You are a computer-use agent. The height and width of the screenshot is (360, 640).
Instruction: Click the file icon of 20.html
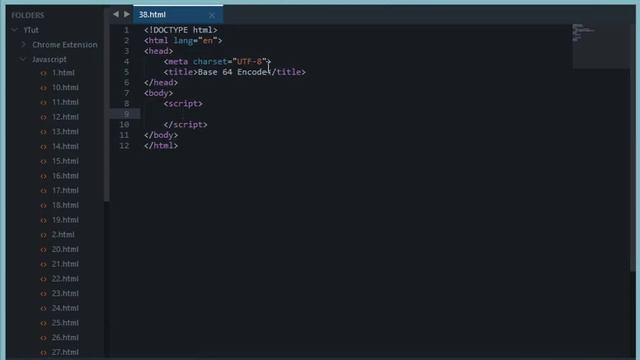pos(44,249)
